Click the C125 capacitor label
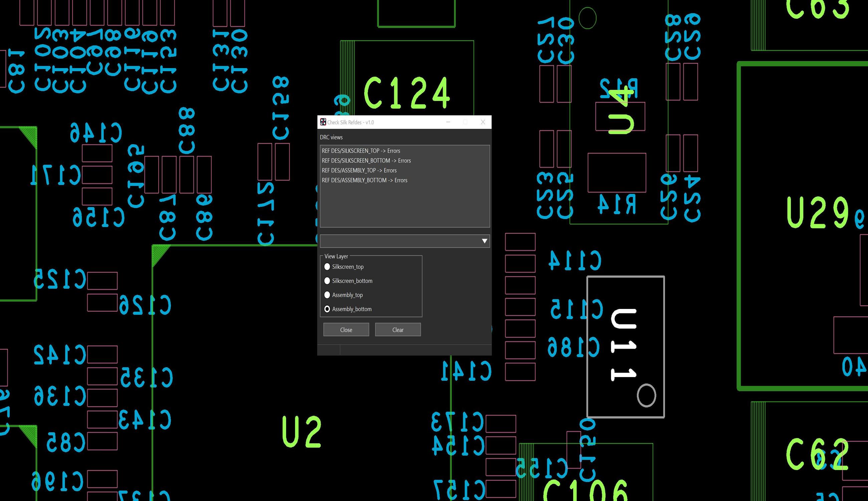 click(59, 279)
